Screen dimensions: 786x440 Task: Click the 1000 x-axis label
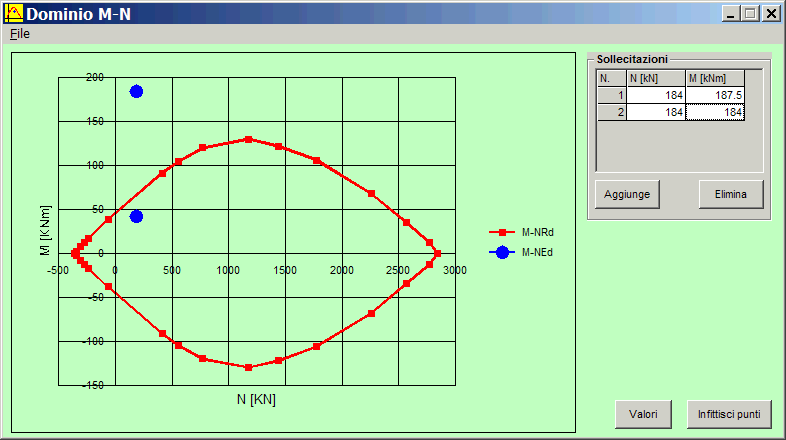click(228, 271)
